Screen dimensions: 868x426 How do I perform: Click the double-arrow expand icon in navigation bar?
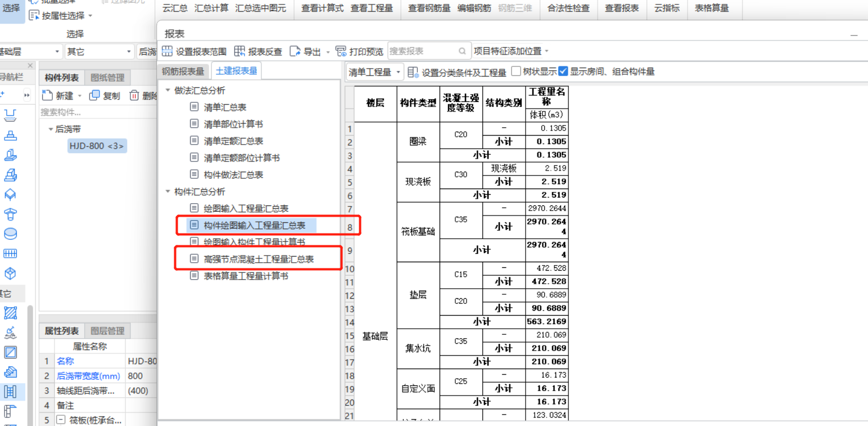tap(26, 95)
